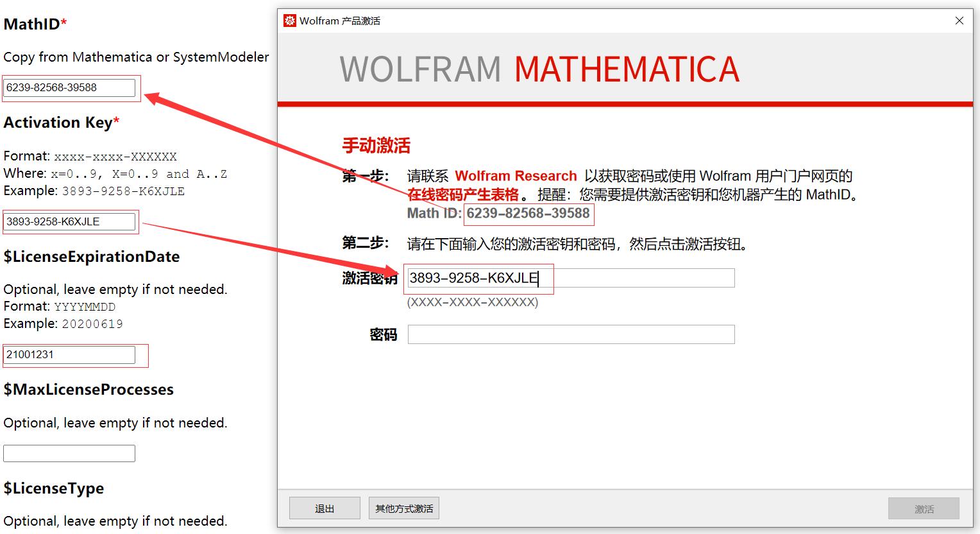Click the empty 密码 input field
The image size is (980, 534).
click(570, 334)
